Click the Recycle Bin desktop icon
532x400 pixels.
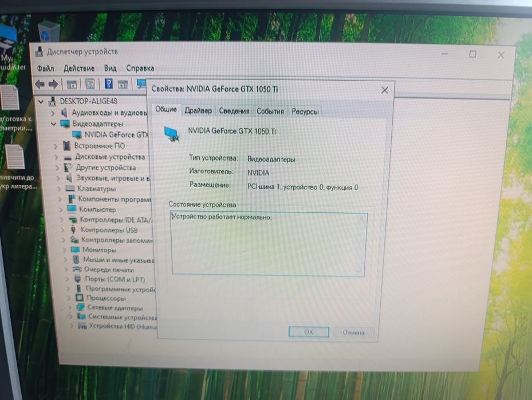(48, 31)
